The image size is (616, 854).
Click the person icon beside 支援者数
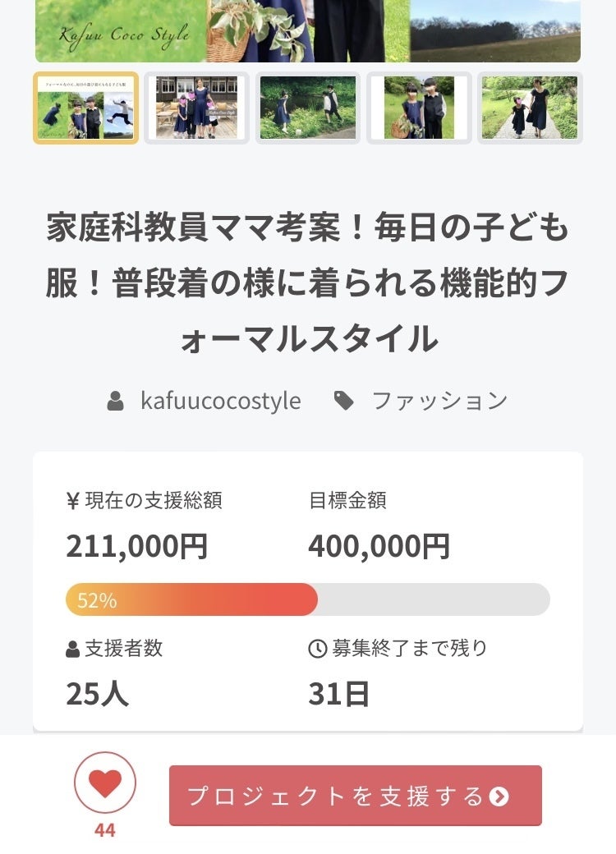tap(73, 649)
